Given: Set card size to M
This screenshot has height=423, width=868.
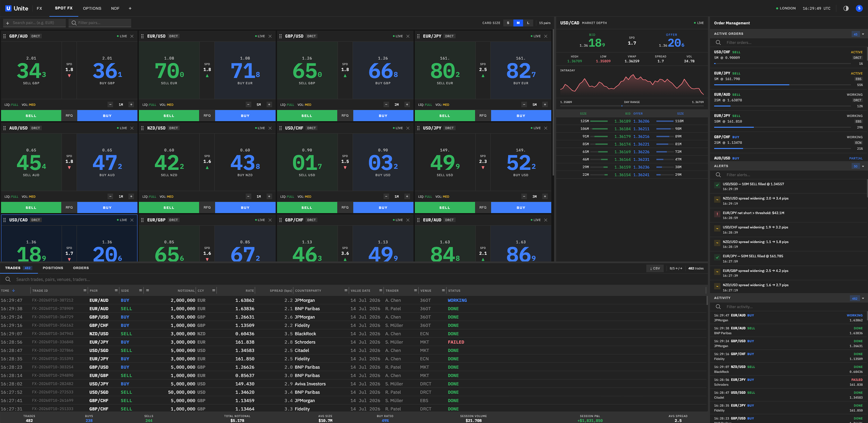Looking at the screenshot, I should (x=518, y=23).
